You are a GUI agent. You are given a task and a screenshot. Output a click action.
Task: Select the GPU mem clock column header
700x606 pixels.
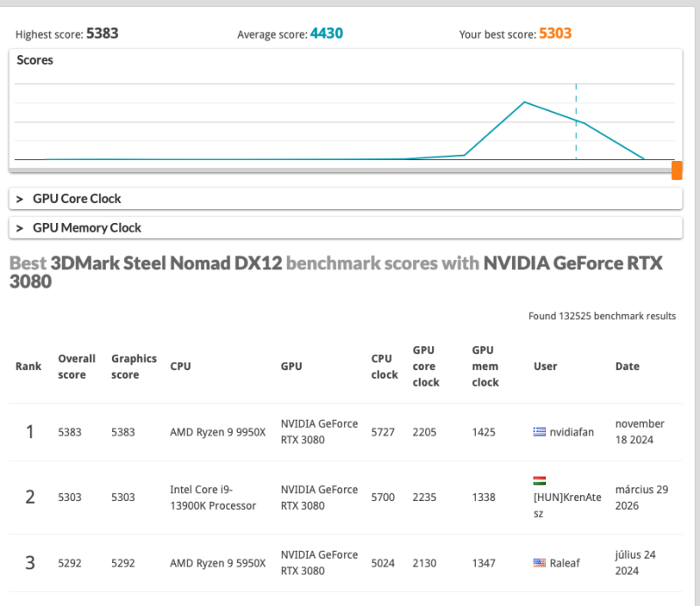point(485,366)
